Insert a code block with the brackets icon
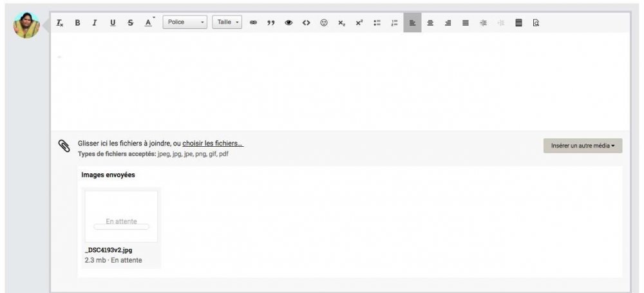This screenshot has height=293, width=644. [x=306, y=23]
